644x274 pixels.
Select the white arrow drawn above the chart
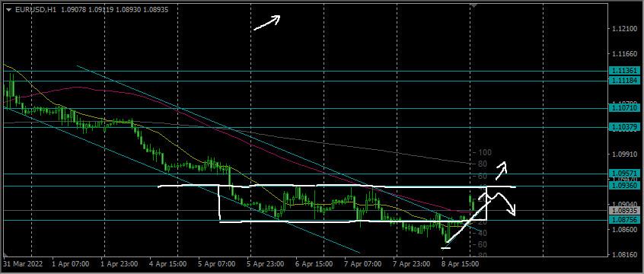point(267,22)
